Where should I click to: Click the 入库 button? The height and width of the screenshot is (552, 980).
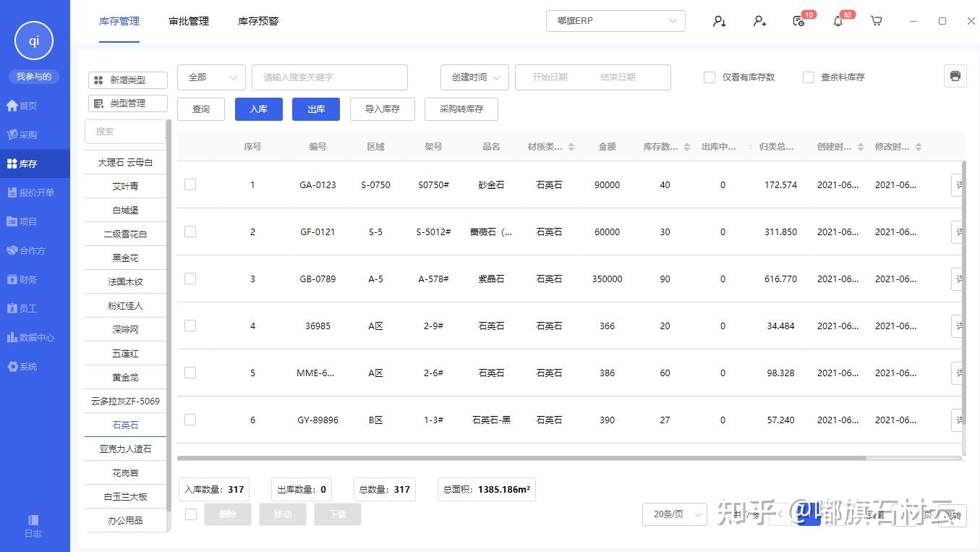(x=258, y=109)
